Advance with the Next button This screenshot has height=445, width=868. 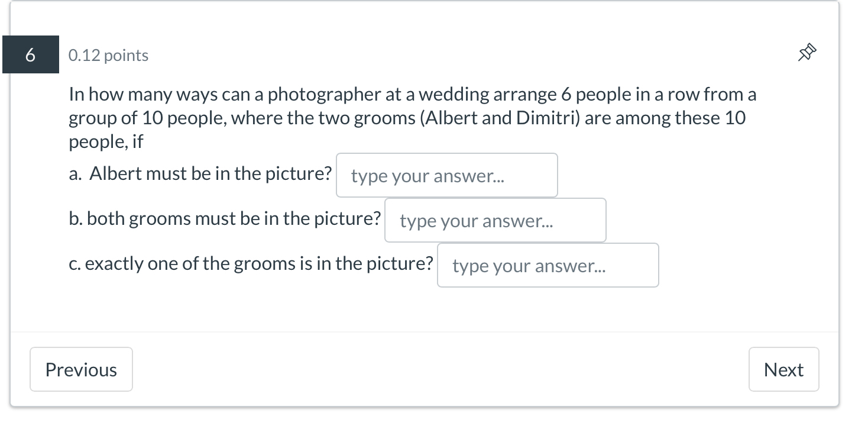pos(783,369)
